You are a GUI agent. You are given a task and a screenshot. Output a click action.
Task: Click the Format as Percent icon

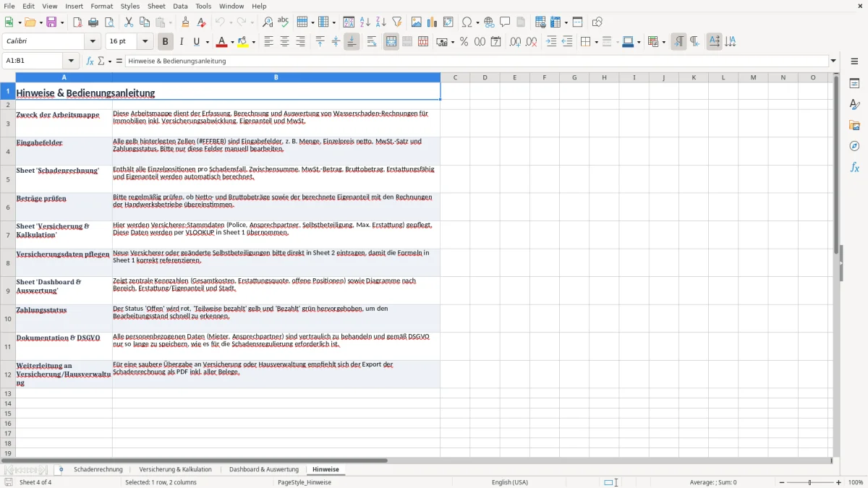pyautogui.click(x=464, y=42)
